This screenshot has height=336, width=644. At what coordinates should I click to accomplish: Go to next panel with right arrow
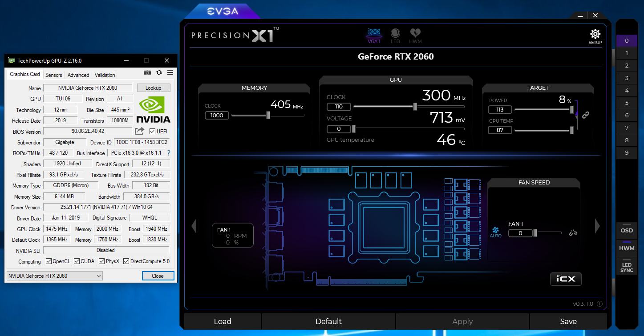point(597,226)
